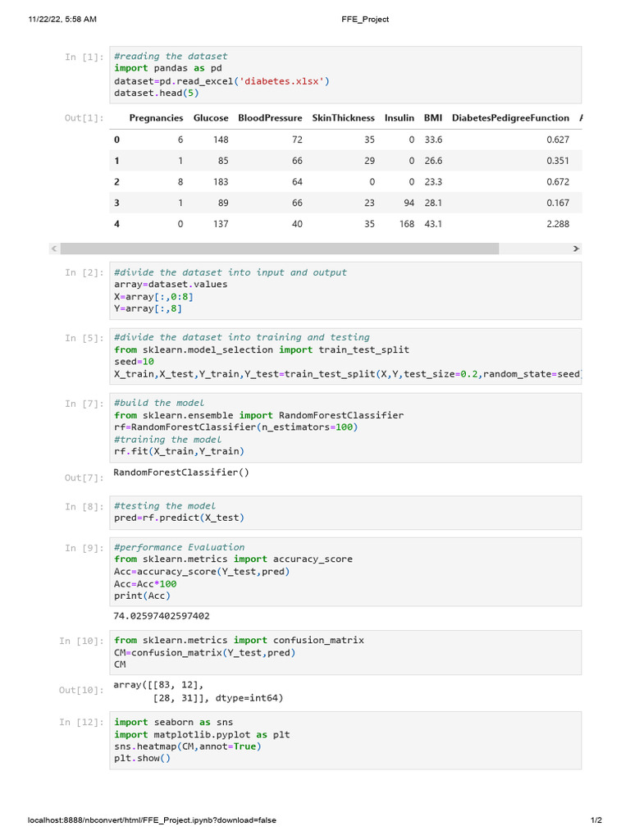Click the rf.predict code cell
Viewport: 630px width, 840px height.
point(345,512)
